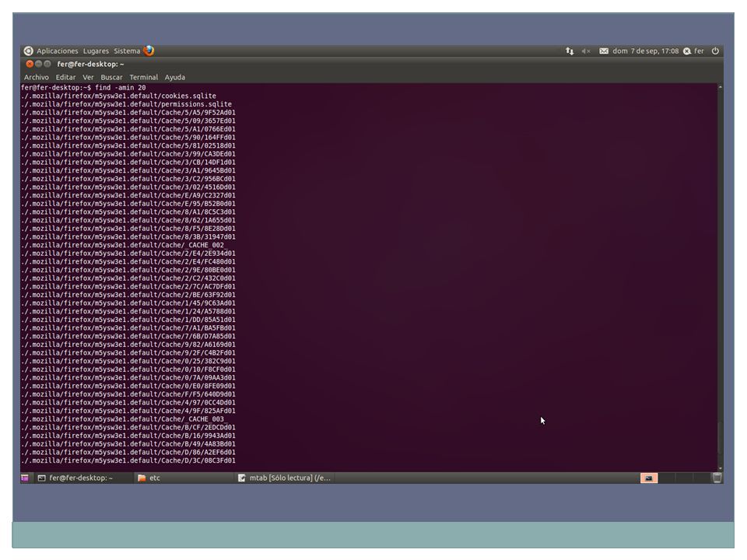This screenshot has width=747, height=560.
Task: Open the mail envelope indicator
Action: click(604, 51)
